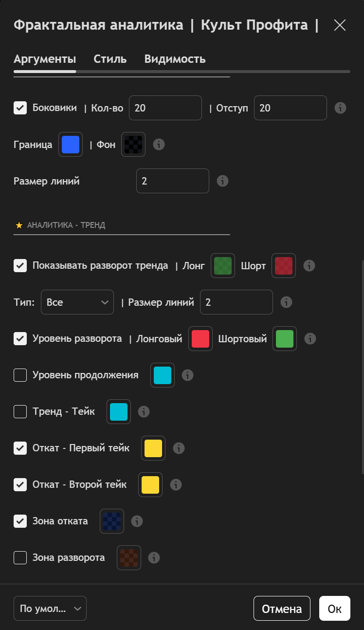Click info icon next to Боковики Отступ field
This screenshot has height=630, width=364.
[x=341, y=108]
